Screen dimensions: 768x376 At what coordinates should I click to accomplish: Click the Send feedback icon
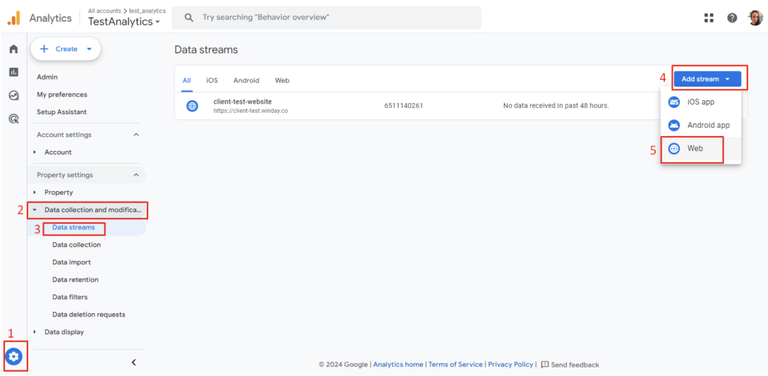click(545, 365)
